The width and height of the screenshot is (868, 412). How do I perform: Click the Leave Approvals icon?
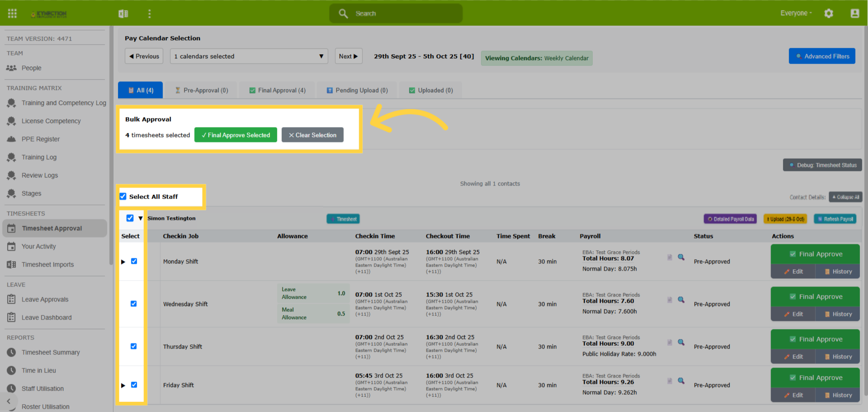tap(12, 299)
